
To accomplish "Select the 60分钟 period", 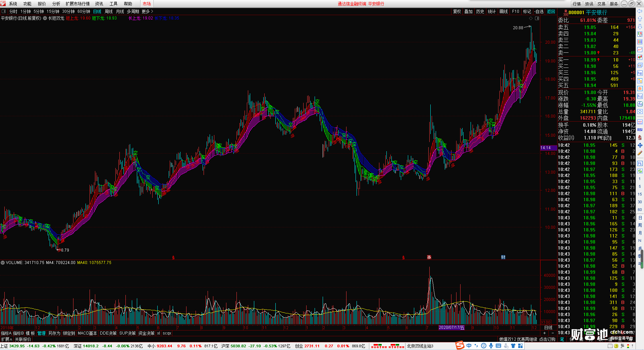I will pyautogui.click(x=84, y=11).
